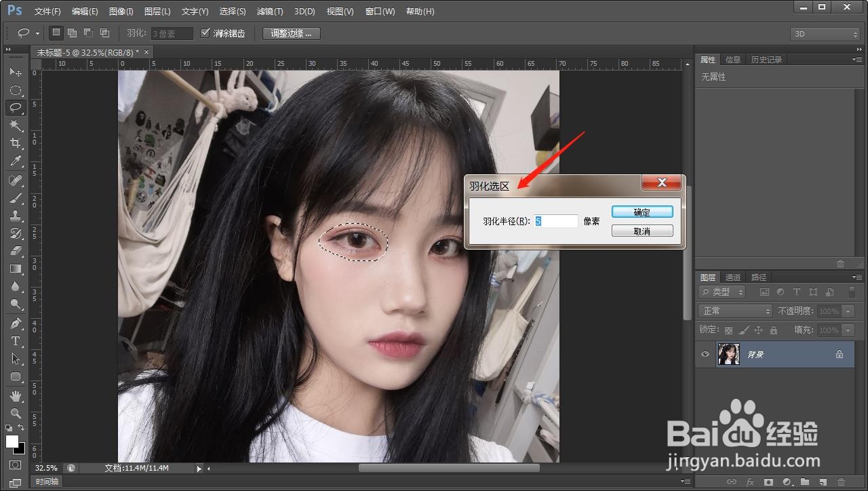Screen dimensions: 868x491
Task: Select the Blur tool
Action: coord(16,286)
